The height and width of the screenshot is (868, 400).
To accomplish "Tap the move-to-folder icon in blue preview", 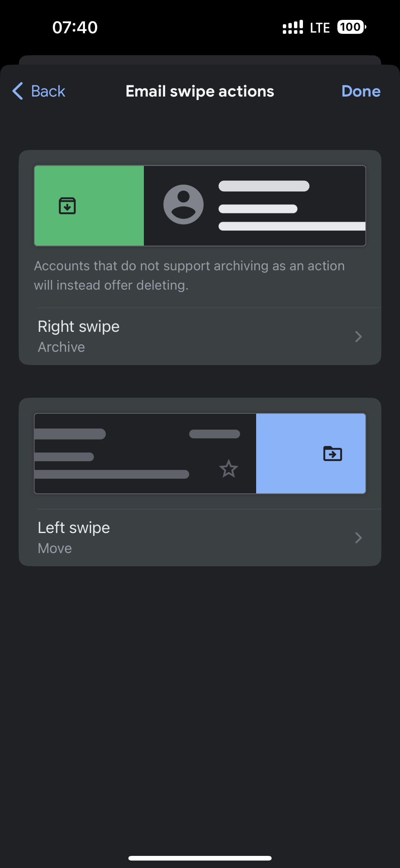I will [332, 453].
